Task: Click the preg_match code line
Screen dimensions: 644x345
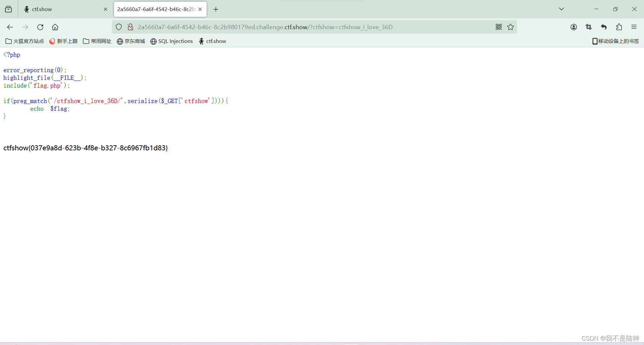Action: coord(116,101)
